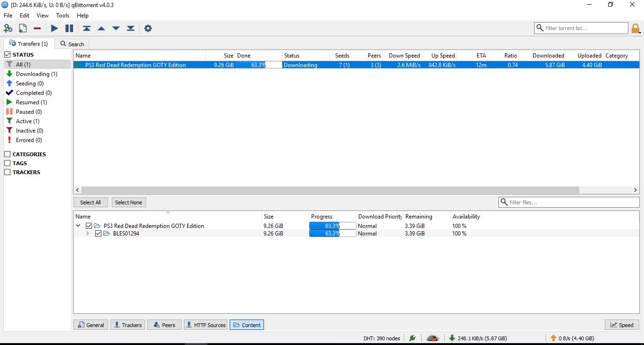Filter by Resumed (1) status
644x345 pixels.
coord(37,102)
